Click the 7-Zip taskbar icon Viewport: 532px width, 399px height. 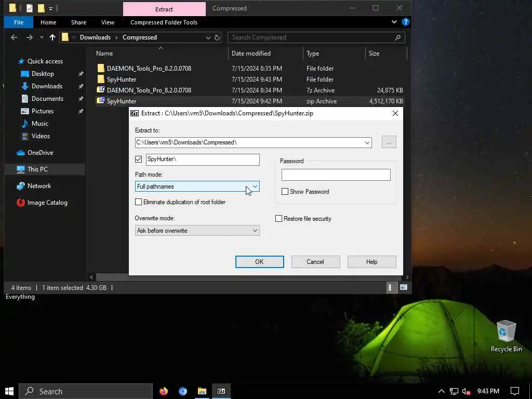click(221, 391)
